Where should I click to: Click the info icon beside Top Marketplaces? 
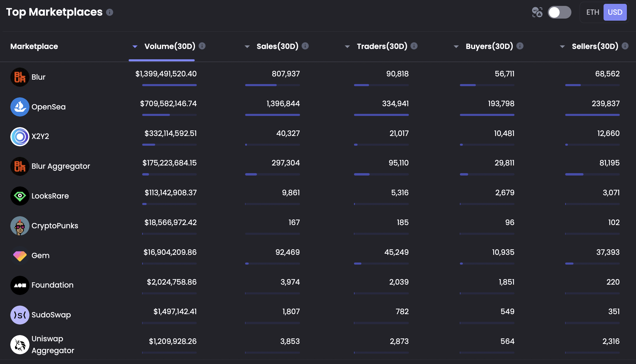click(109, 12)
